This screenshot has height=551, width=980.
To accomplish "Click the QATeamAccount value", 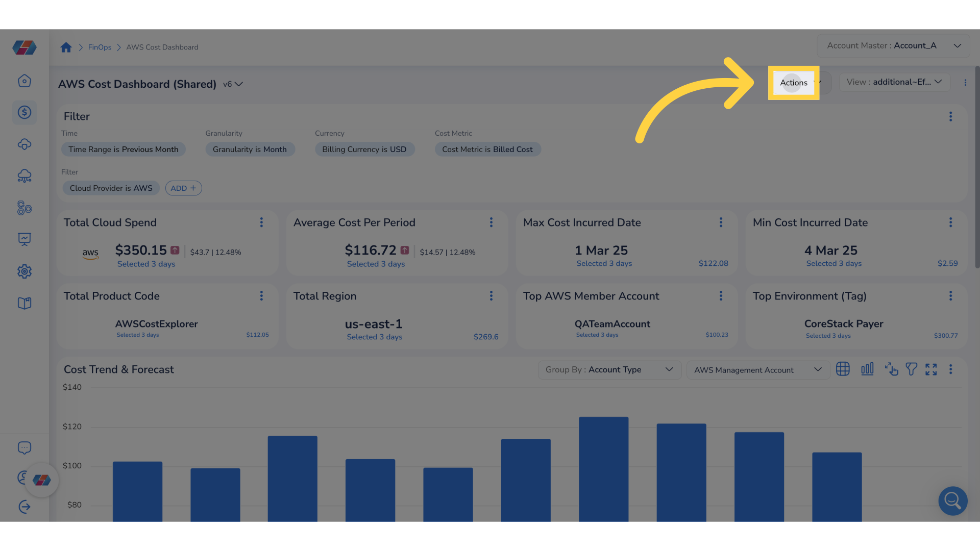I will pyautogui.click(x=612, y=323).
